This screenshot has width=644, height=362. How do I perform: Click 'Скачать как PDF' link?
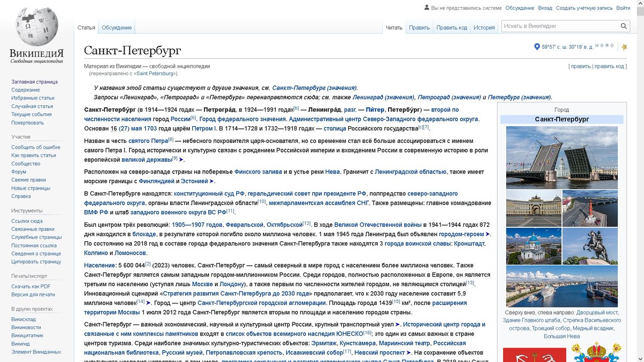pos(31,286)
